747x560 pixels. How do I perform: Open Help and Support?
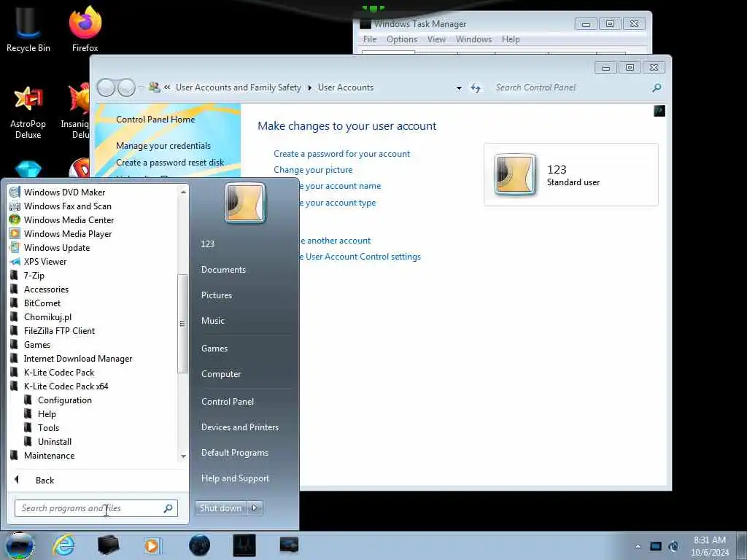[x=235, y=478]
